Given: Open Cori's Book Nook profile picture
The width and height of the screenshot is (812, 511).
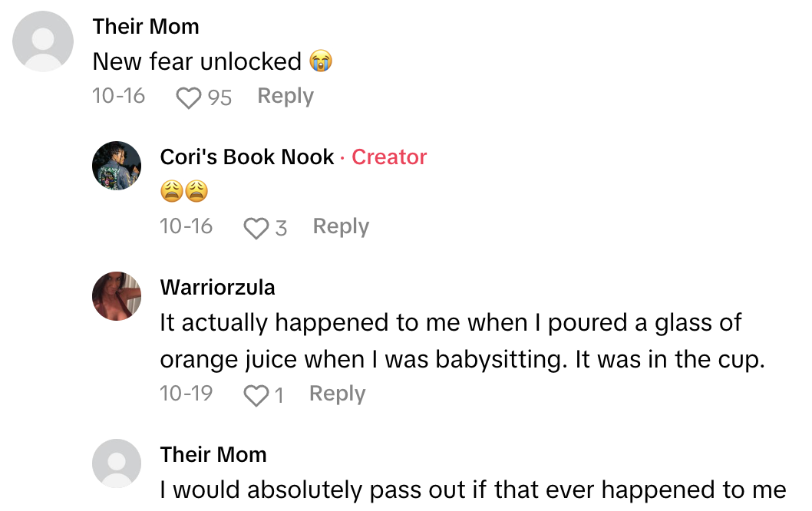Looking at the screenshot, I should 117,165.
